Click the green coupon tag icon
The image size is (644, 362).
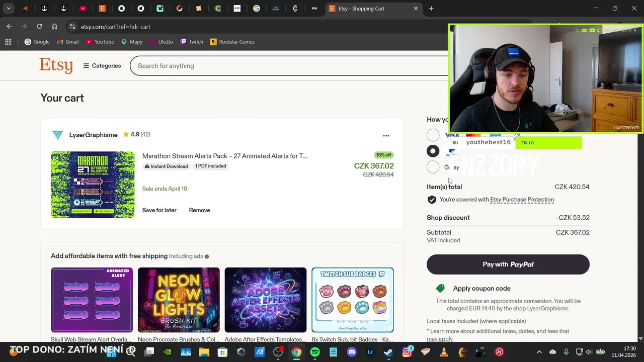point(440,289)
